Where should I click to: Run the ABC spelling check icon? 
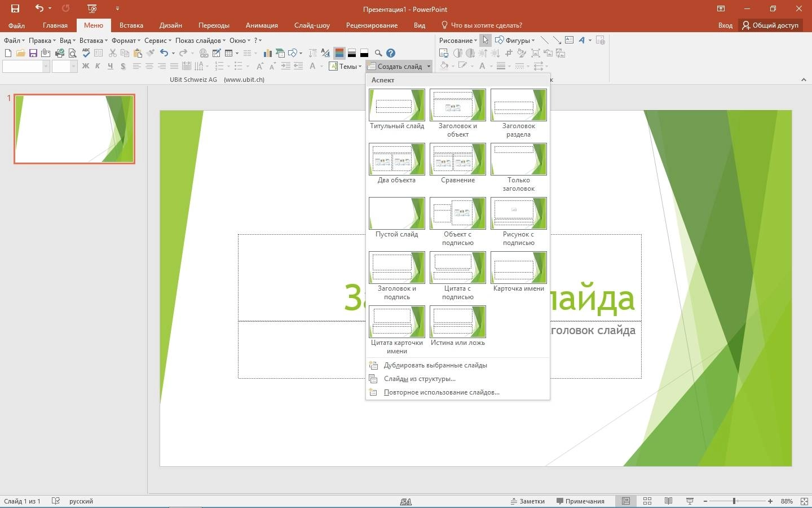point(86,53)
